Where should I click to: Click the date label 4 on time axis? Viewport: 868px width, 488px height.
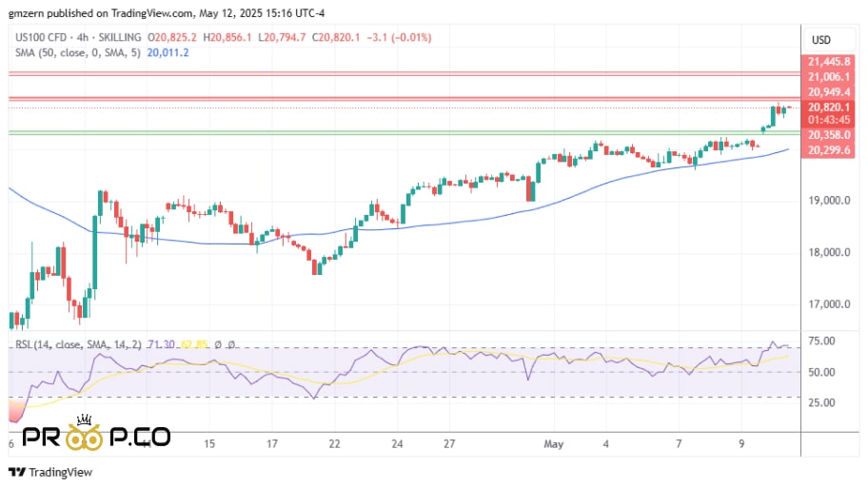605,443
